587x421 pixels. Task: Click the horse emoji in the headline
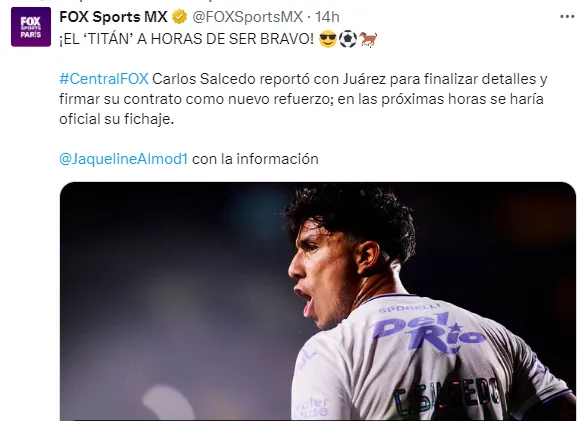click(368, 39)
